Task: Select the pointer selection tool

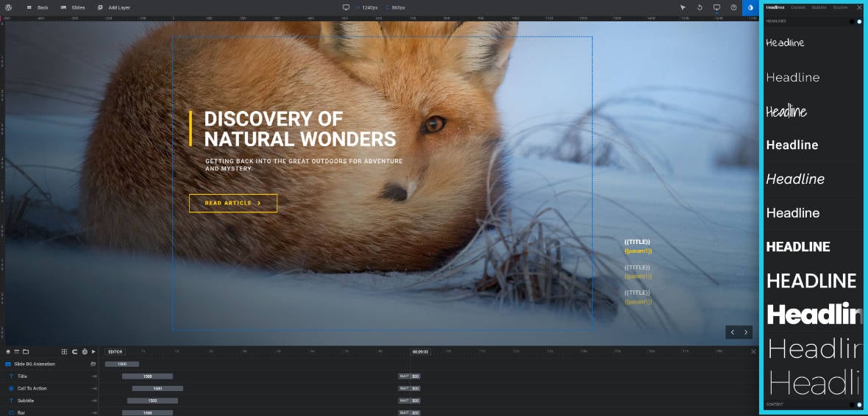Action: point(683,8)
